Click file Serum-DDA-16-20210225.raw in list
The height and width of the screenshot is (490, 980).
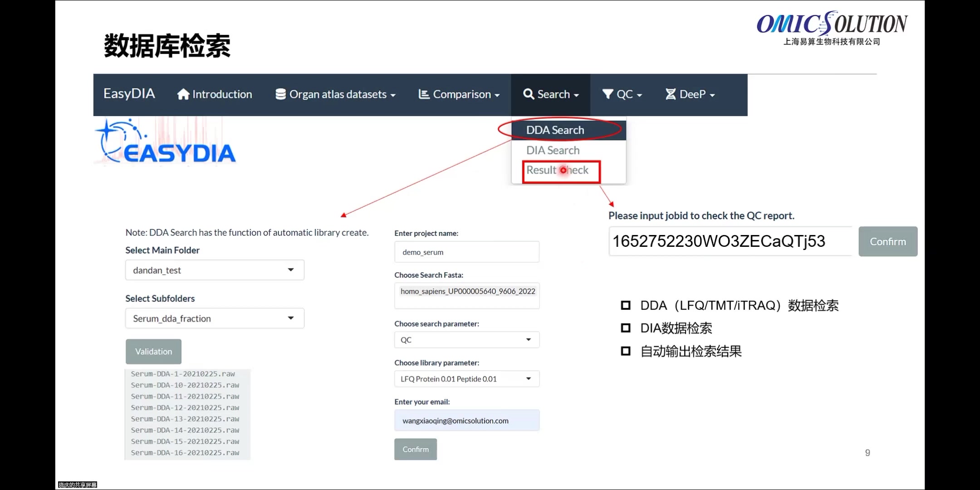pyautogui.click(x=185, y=453)
